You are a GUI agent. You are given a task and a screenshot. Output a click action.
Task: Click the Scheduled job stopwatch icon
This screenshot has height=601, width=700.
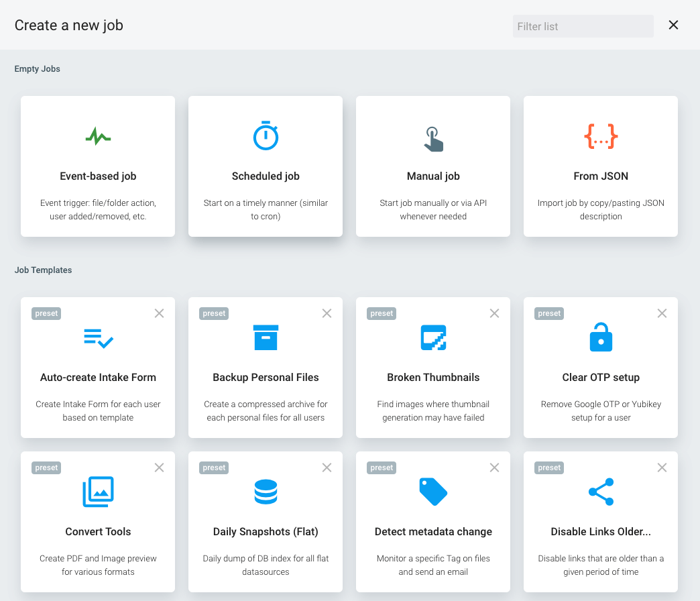266,135
